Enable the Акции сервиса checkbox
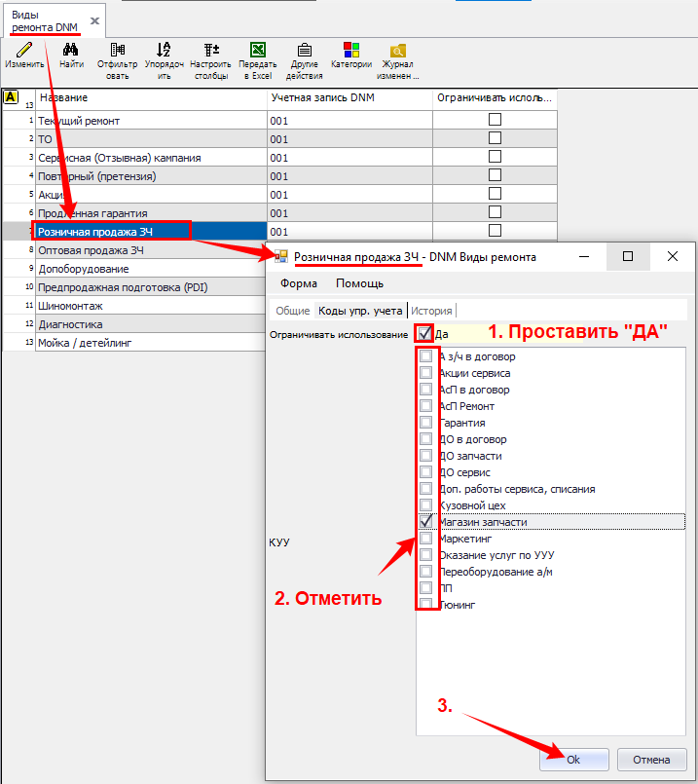Viewport: 698px width, 784px height. 425,373
